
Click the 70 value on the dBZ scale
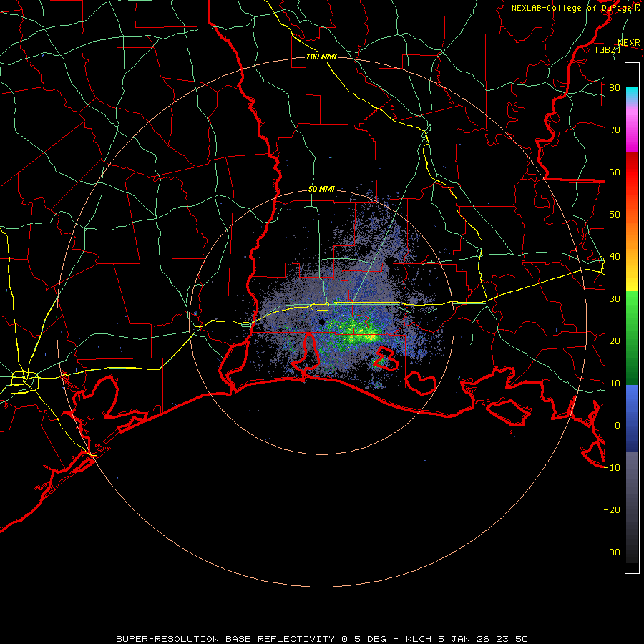(615, 130)
